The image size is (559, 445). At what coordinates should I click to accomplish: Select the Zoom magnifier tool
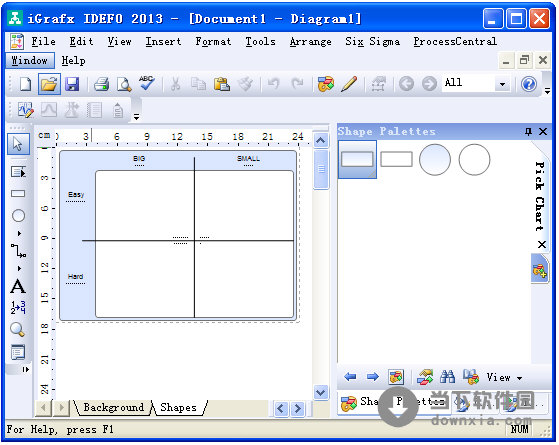point(17,329)
